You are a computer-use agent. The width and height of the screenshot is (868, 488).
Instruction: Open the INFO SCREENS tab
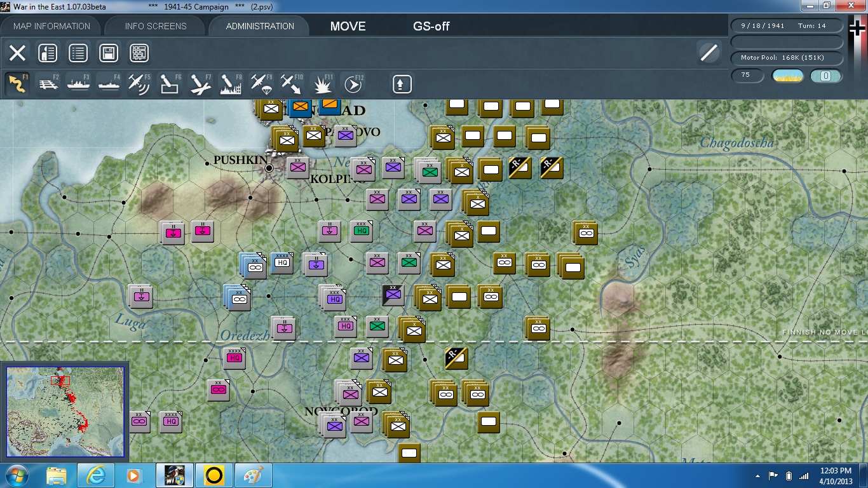156,26
